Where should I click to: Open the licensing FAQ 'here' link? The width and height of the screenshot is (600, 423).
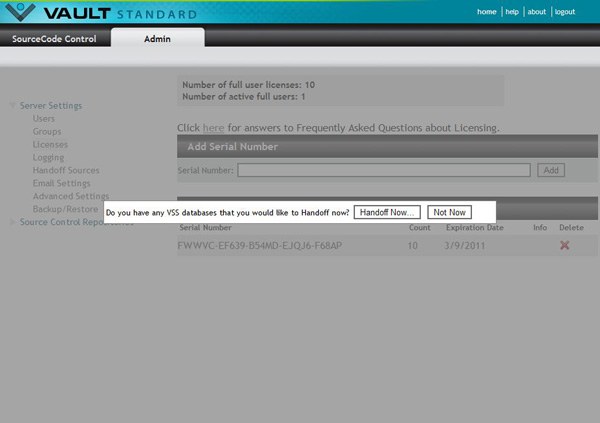click(213, 128)
